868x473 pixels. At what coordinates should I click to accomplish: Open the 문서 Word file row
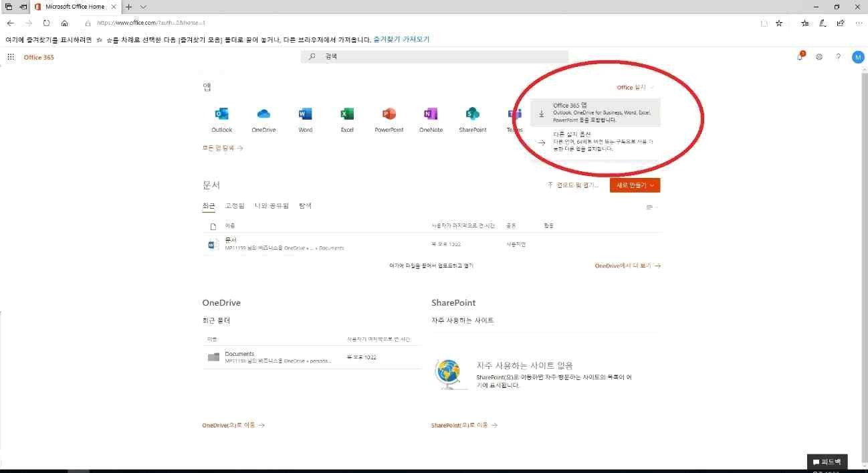click(x=431, y=244)
